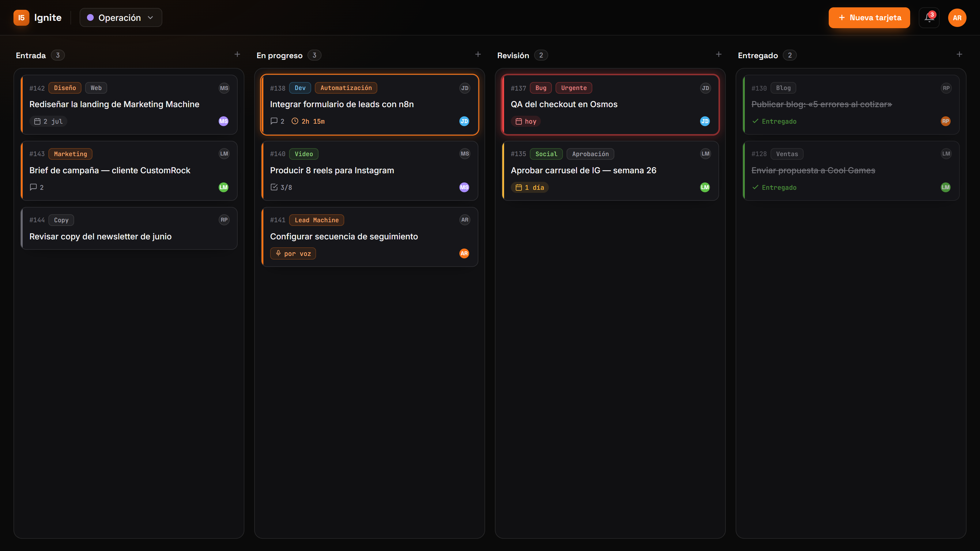Add a card to En progreso column
The height and width of the screenshot is (551, 980).
click(478, 54)
